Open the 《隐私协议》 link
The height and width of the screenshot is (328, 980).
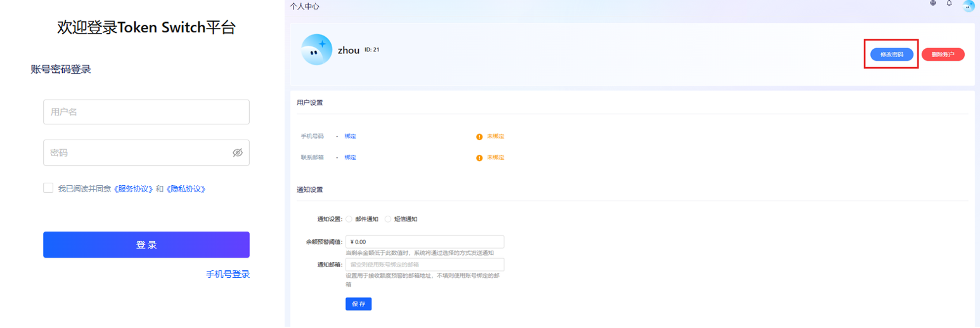pyautogui.click(x=186, y=189)
